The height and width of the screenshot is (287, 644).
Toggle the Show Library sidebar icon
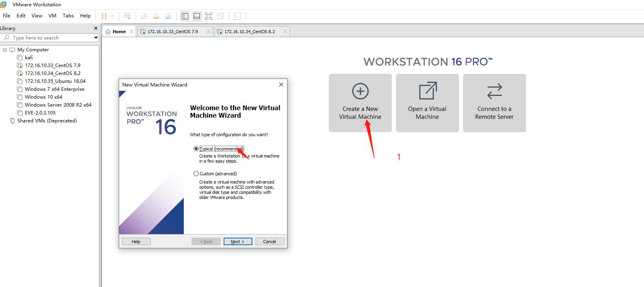click(185, 16)
